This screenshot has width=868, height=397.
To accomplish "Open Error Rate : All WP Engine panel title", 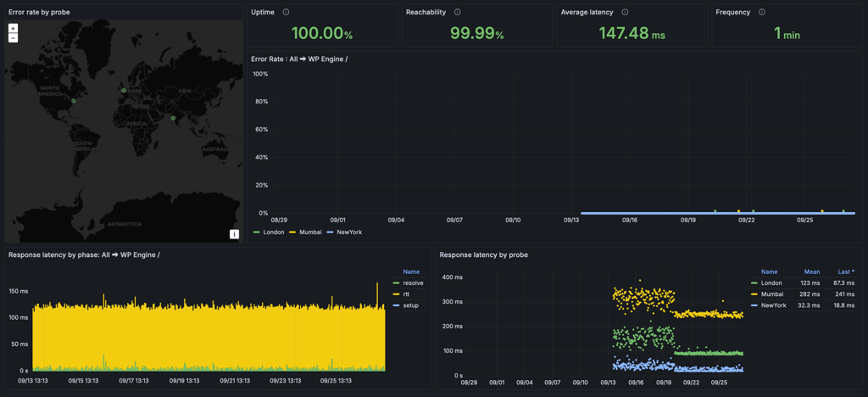I will 299,59.
